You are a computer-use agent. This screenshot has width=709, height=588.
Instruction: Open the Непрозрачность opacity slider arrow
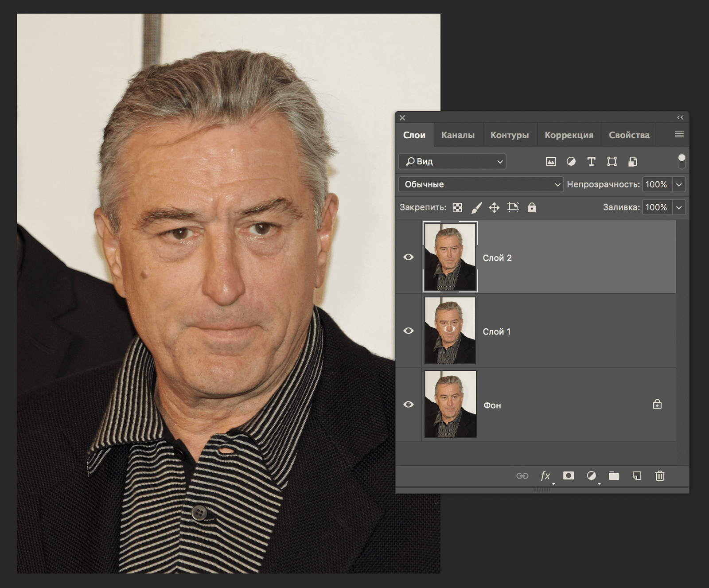coord(679,184)
